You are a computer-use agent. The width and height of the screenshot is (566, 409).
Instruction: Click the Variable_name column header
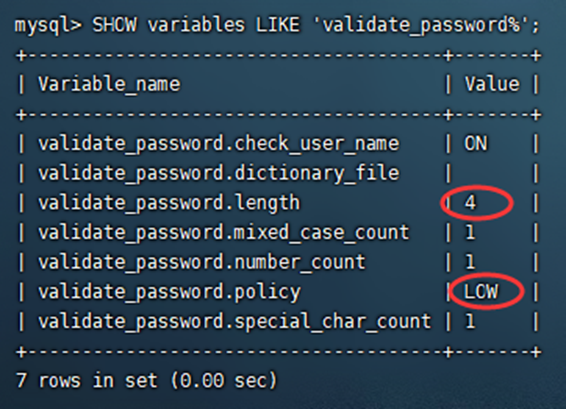109,85
